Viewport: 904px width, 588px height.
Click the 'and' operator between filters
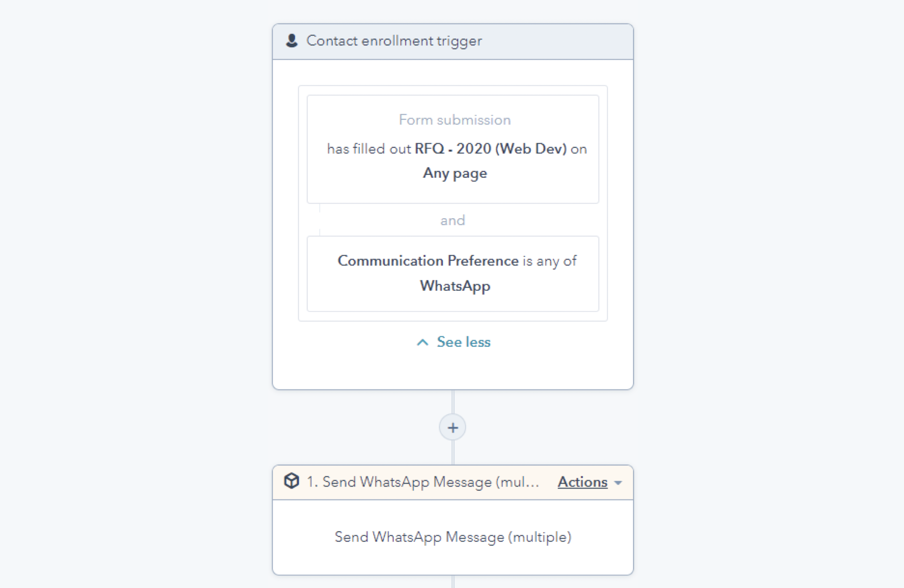tap(452, 220)
